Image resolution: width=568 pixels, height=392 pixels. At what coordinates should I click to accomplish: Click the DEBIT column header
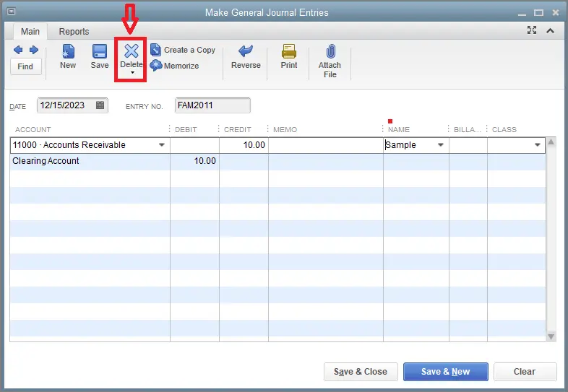click(186, 129)
